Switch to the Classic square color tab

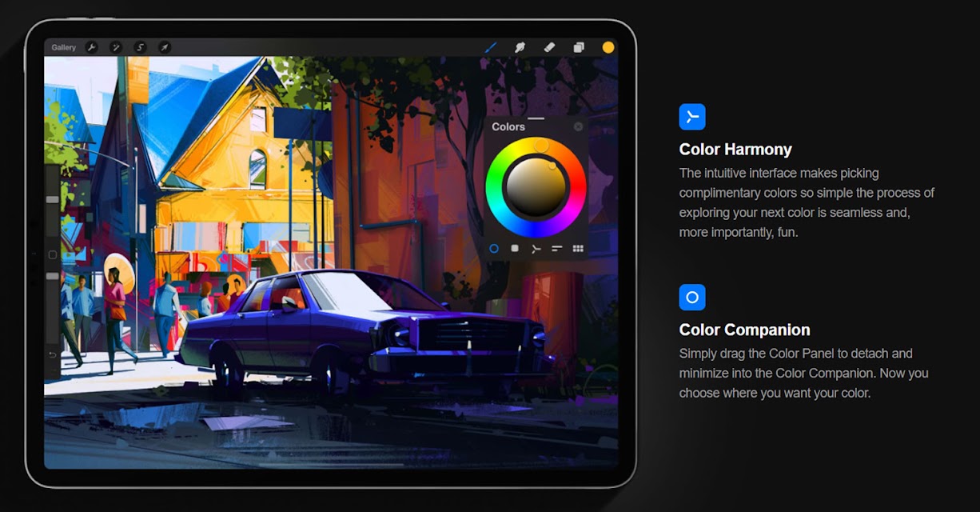(x=515, y=249)
